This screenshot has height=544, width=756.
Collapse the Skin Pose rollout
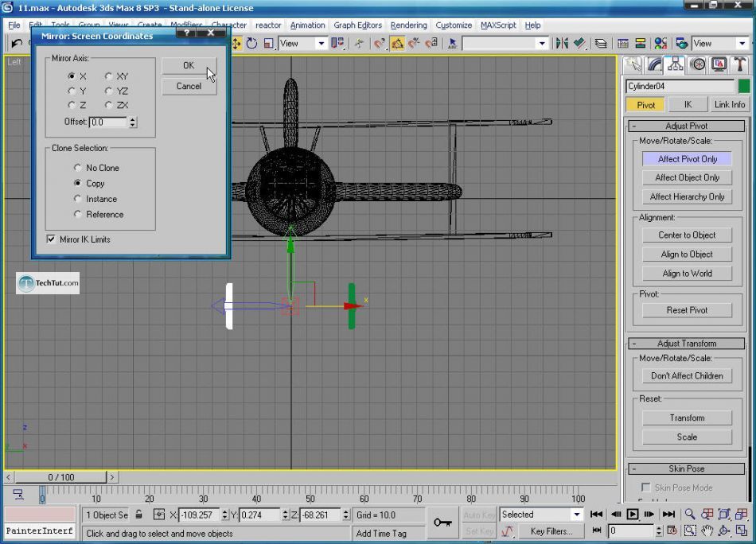pyautogui.click(x=686, y=468)
